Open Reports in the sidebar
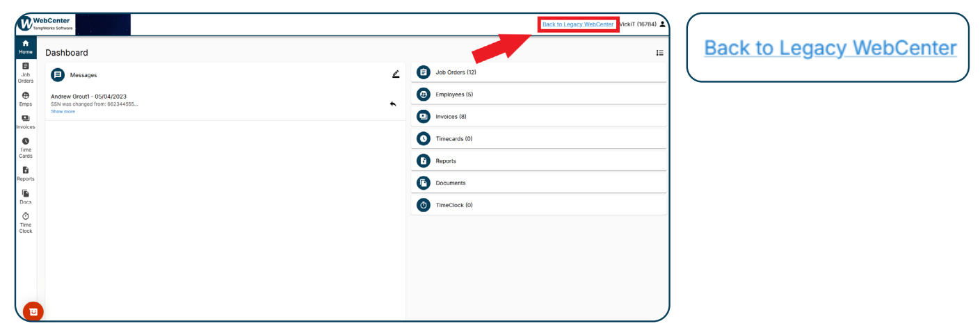 (x=26, y=174)
